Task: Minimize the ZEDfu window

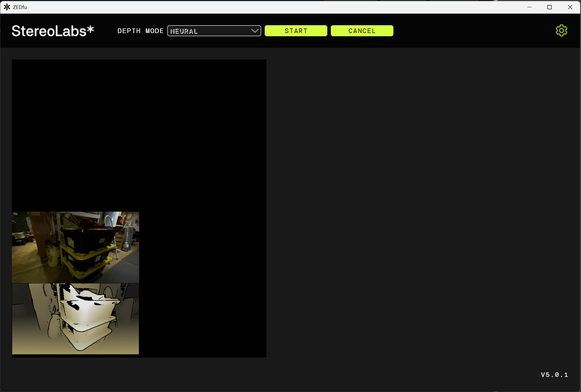Action: (x=529, y=7)
